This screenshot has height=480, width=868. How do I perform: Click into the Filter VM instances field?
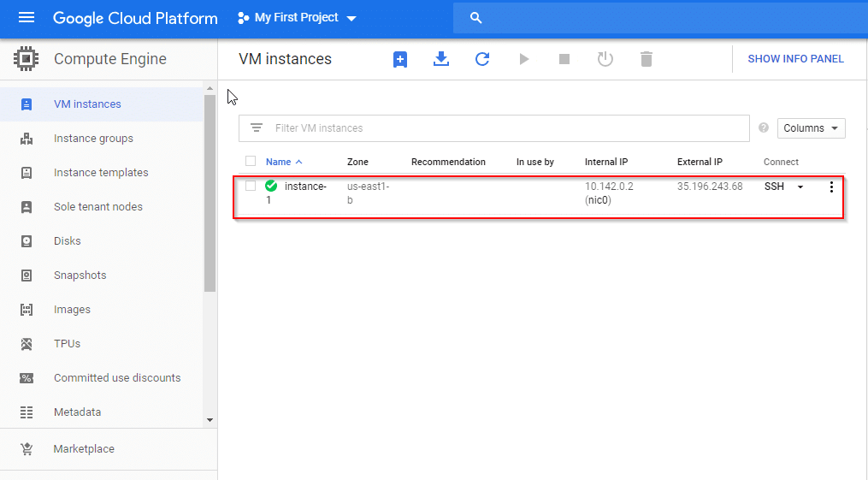click(494, 127)
